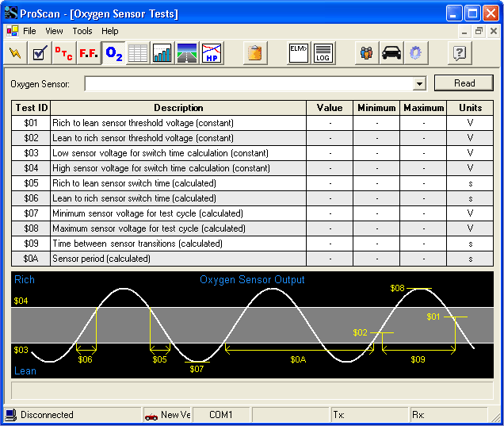
Task: Select the $01 test ID cell
Action: tap(31, 123)
